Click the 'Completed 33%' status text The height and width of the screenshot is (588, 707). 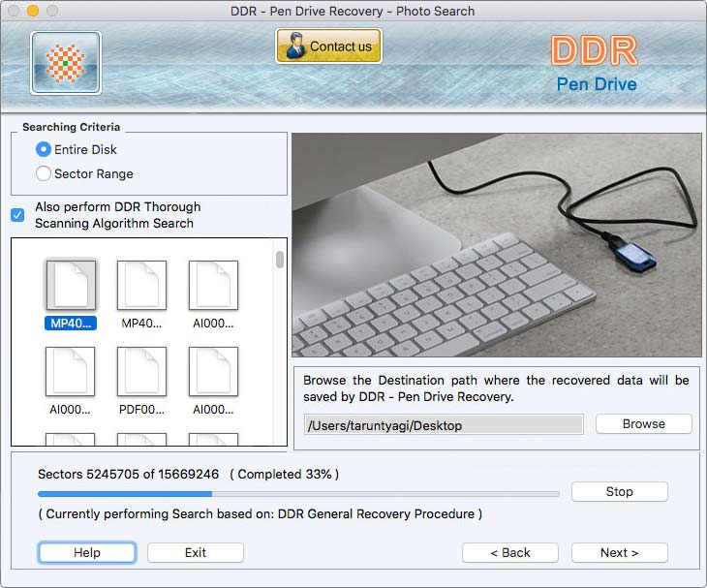[x=284, y=475]
